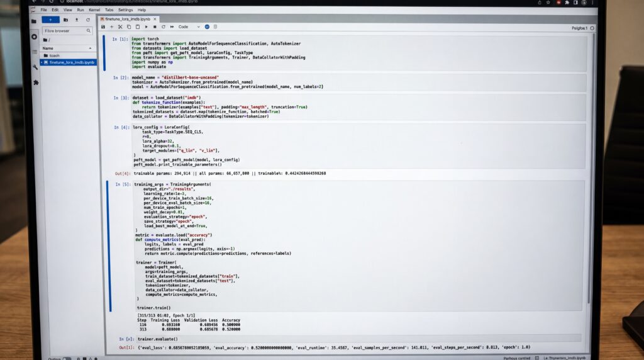The image size is (644, 360).
Task: Close the finetune_lora_imdb.ipynb tab
Action: (x=155, y=19)
